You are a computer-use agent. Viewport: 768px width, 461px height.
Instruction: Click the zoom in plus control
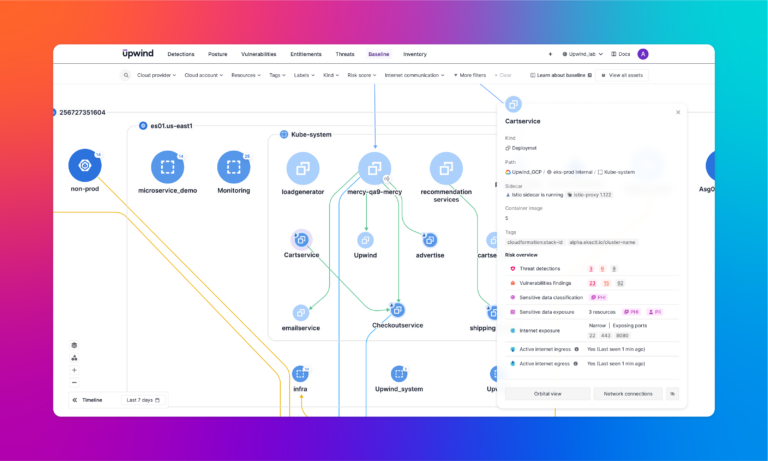click(74, 370)
